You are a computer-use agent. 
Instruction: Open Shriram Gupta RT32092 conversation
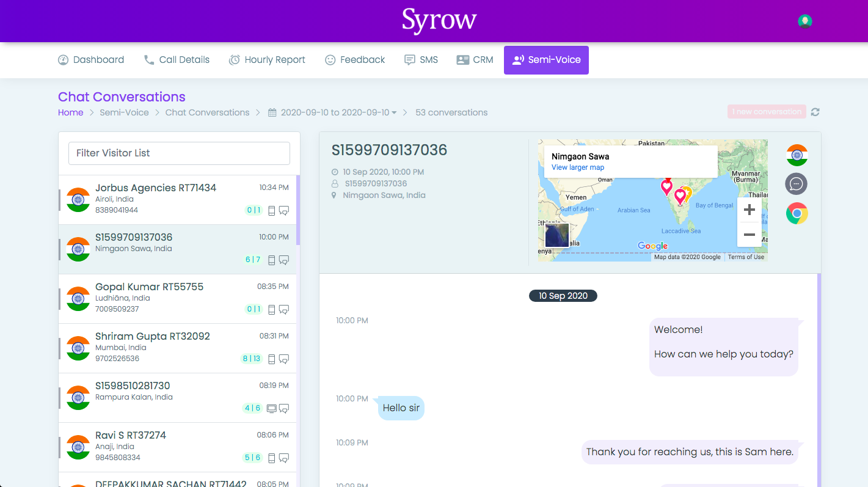click(177, 348)
